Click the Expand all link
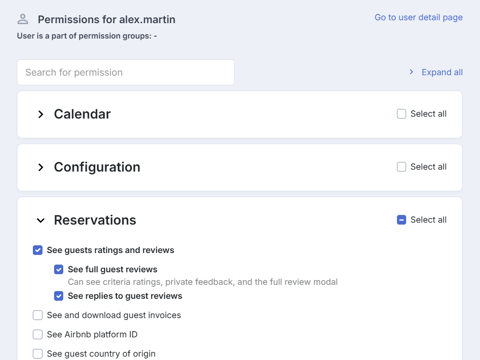 [x=442, y=72]
